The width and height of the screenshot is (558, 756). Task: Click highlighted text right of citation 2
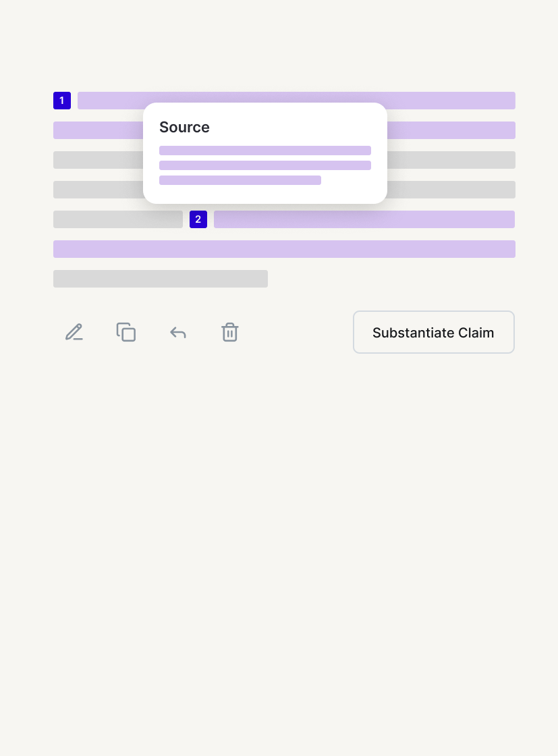[x=364, y=219]
